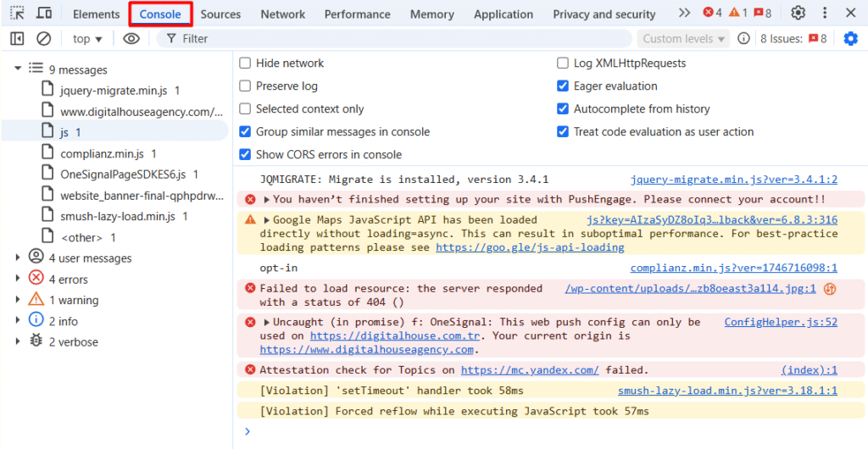Open the ConfigHelper.js:52 source link

coord(780,322)
